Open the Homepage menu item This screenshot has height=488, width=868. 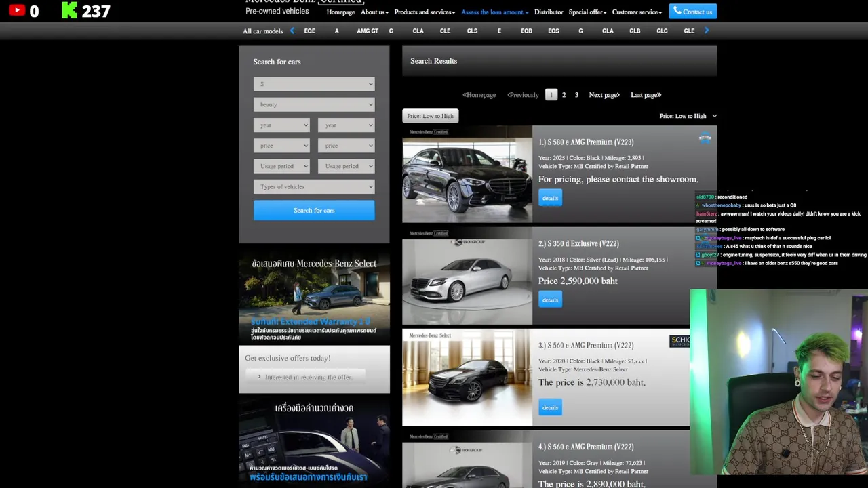[340, 12]
